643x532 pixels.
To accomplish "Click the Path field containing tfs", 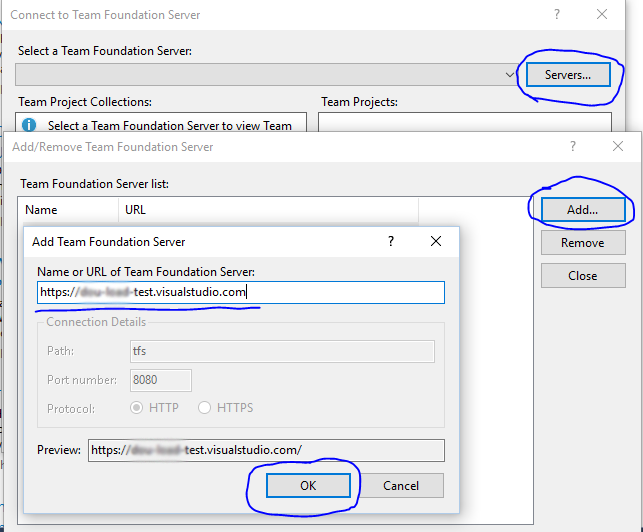I will point(282,351).
